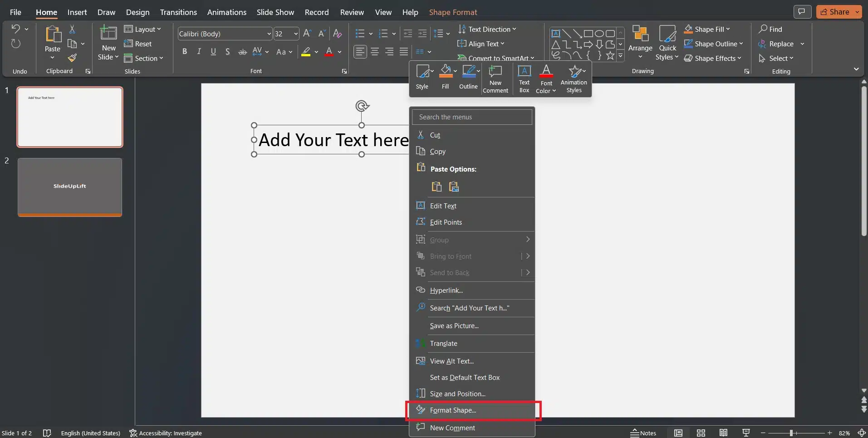The height and width of the screenshot is (438, 868).
Task: Open the Calibri (Body) font dropdown
Action: (269, 34)
